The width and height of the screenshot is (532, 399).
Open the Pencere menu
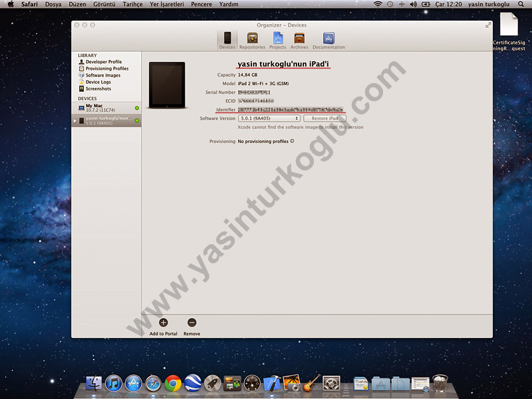click(201, 4)
